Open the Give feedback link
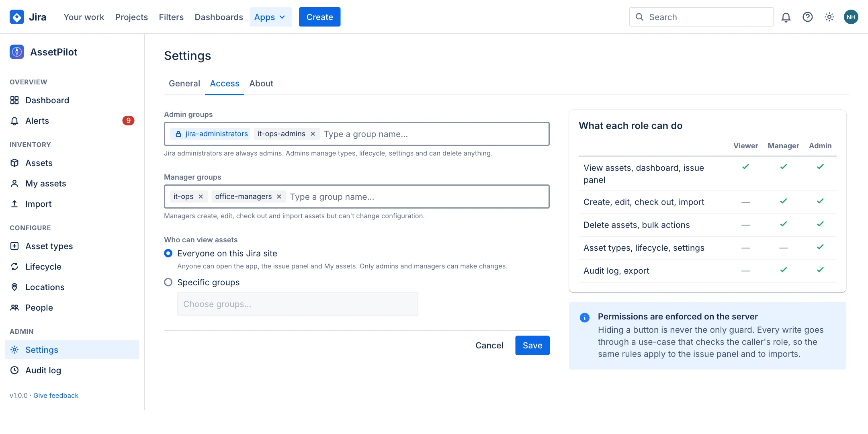 [x=56, y=395]
